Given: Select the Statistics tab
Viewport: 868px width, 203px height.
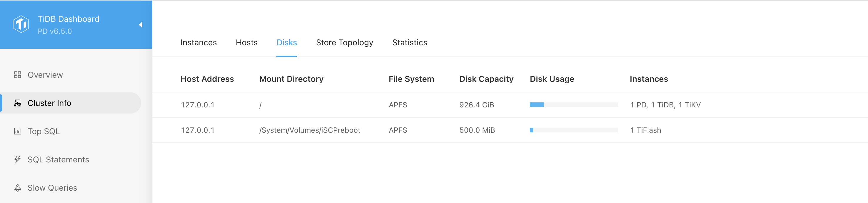Looking at the screenshot, I should click(x=409, y=42).
